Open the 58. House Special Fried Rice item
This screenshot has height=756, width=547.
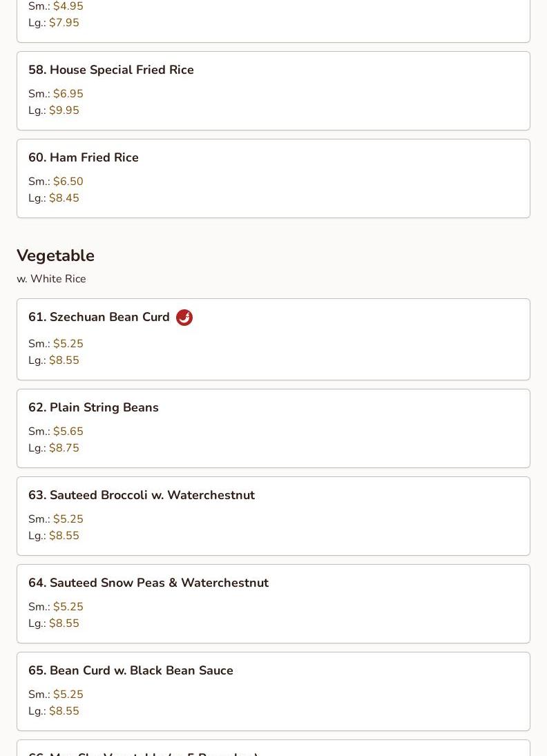click(x=111, y=70)
